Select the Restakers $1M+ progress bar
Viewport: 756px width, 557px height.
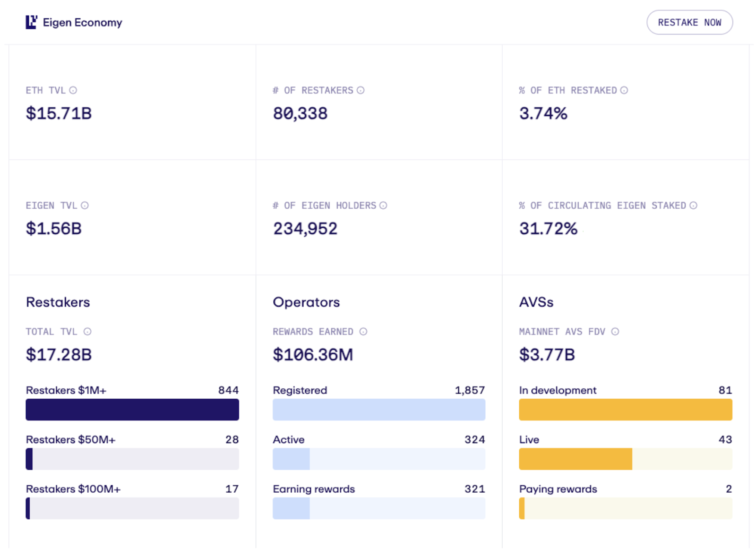tap(132, 410)
